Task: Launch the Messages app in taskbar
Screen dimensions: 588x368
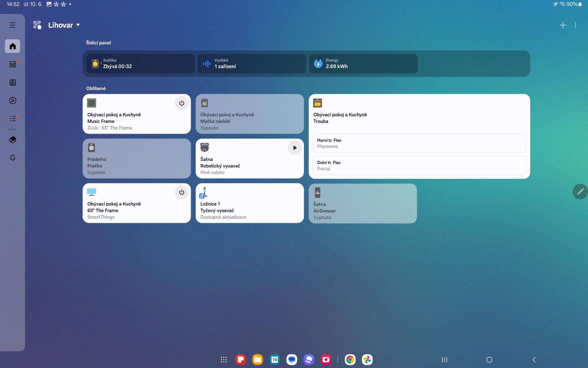Action: [x=292, y=360]
